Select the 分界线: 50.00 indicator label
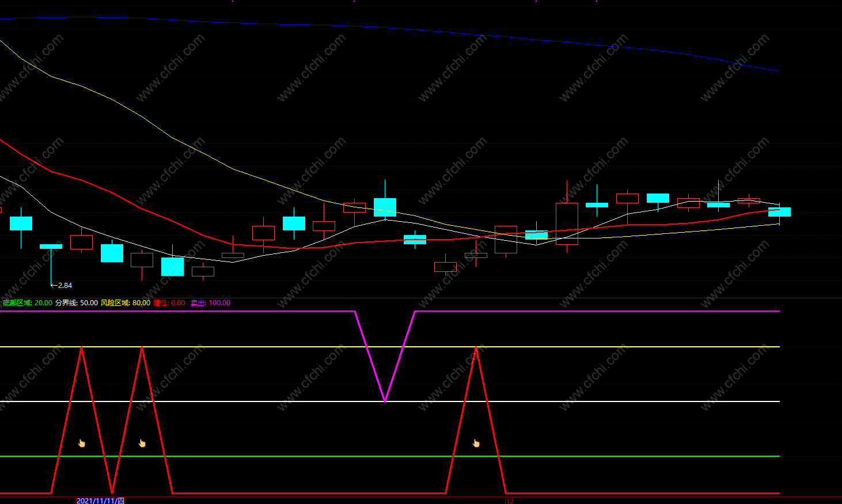Image resolution: width=842 pixels, height=504 pixels. 77,303
